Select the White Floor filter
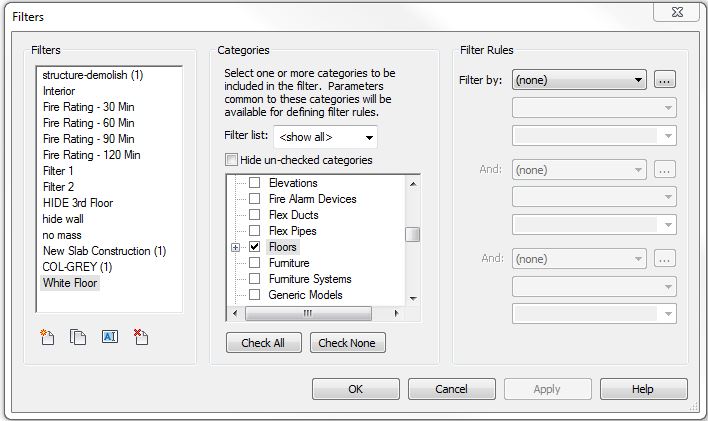The height and width of the screenshot is (421, 708). pos(71,283)
